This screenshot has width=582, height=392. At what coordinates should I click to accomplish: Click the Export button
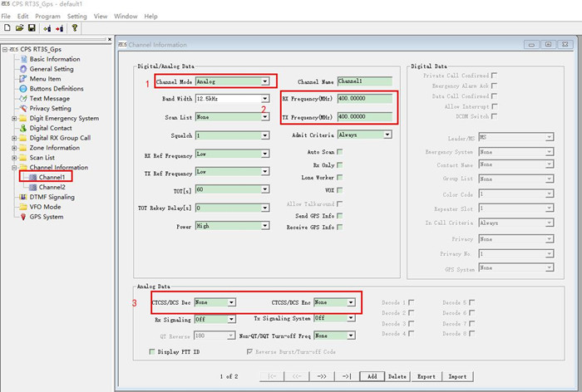426,376
